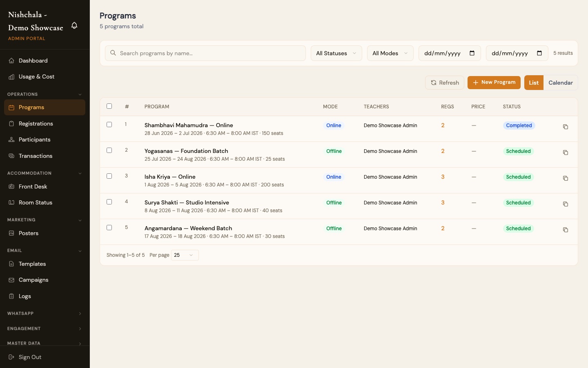This screenshot has height=368, width=588.
Task: Open Surya Shakti — Studio Intensive program
Action: pos(187,202)
